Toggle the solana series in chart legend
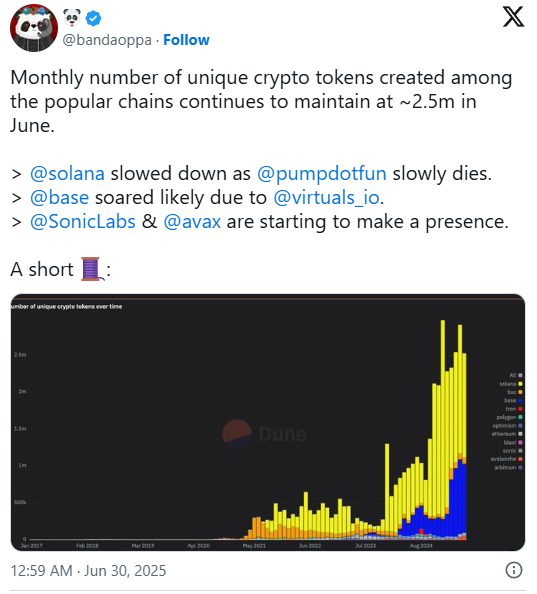This screenshot has height=594, width=537. [x=511, y=384]
